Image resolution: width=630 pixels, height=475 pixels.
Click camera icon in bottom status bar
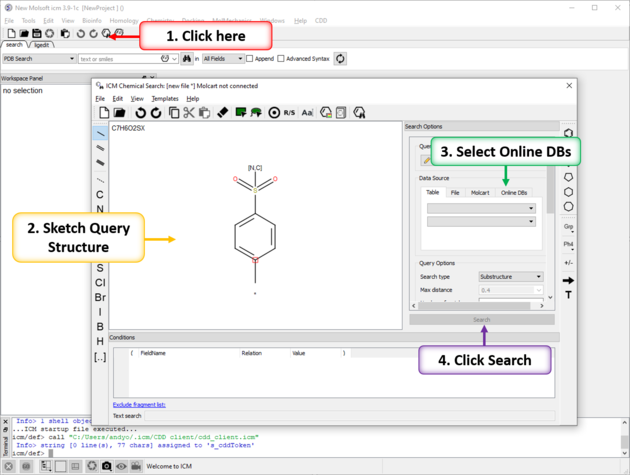(x=106, y=466)
